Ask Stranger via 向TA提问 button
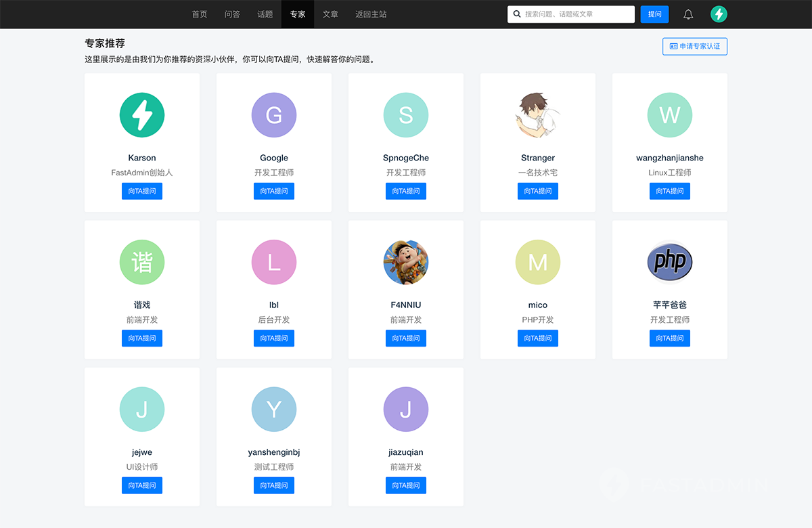This screenshot has height=528, width=812. coord(538,191)
